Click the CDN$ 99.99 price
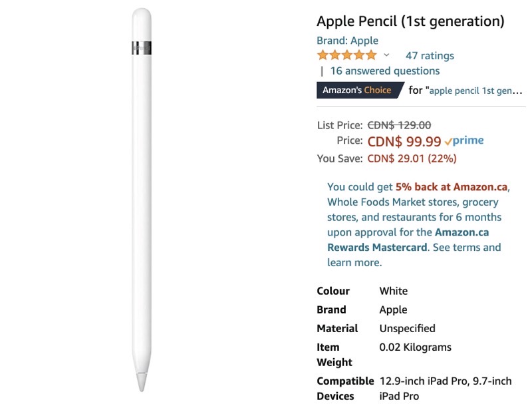 (404, 141)
